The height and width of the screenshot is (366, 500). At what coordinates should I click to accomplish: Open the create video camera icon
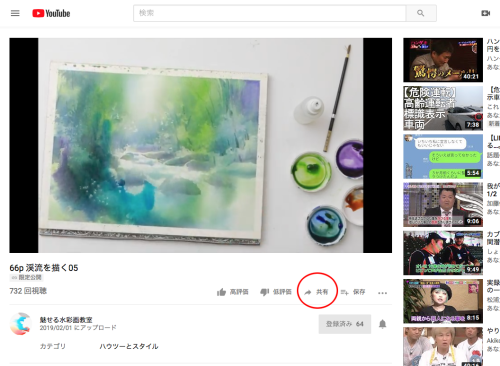(486, 13)
